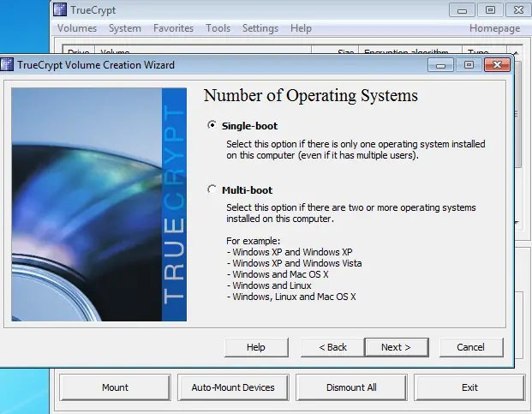
Task: Close the Volume Creation Wizard window
Action: (x=497, y=64)
